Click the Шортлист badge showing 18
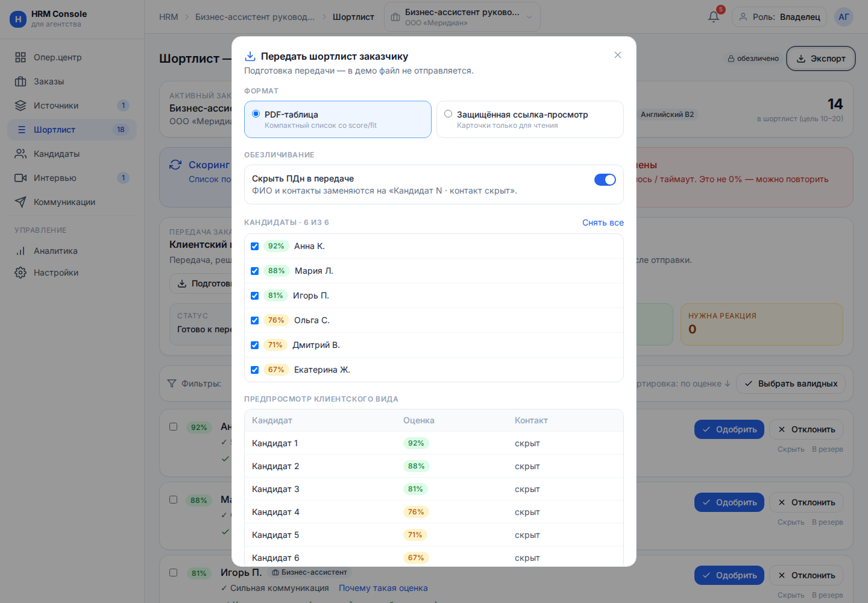Image resolution: width=868 pixels, height=603 pixels. click(x=121, y=130)
